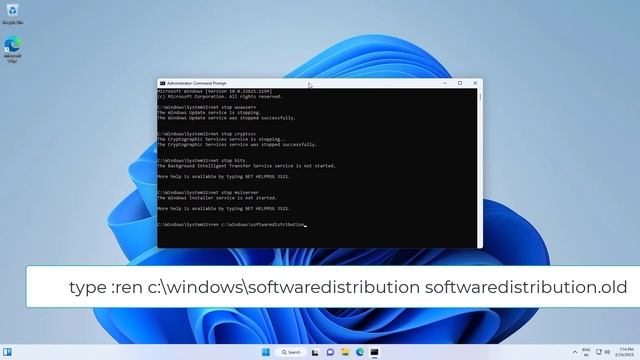Click the 'net stop wuauserv' line
This screenshot has height=360, width=640.
click(x=207, y=107)
